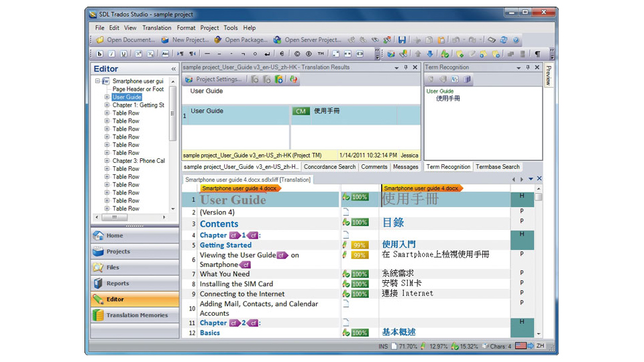Open Project Settings in Translation Results
644x362 pixels.
click(x=213, y=79)
